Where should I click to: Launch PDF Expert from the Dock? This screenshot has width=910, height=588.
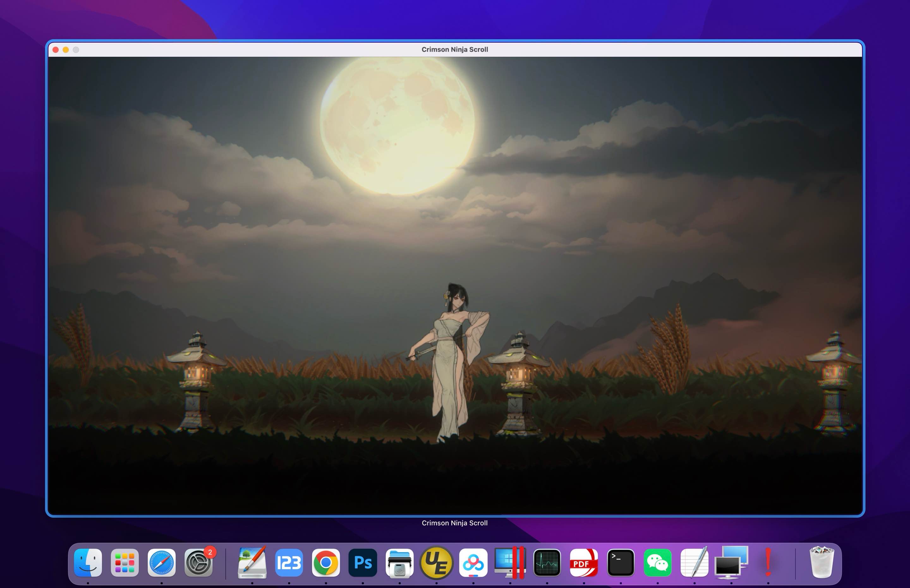(584, 563)
